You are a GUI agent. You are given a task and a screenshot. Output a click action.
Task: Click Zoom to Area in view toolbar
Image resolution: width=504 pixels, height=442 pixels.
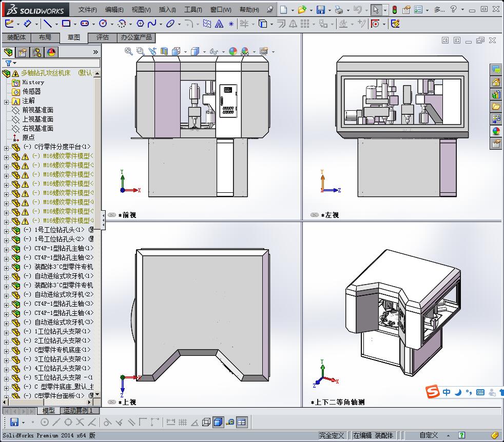[x=140, y=51]
